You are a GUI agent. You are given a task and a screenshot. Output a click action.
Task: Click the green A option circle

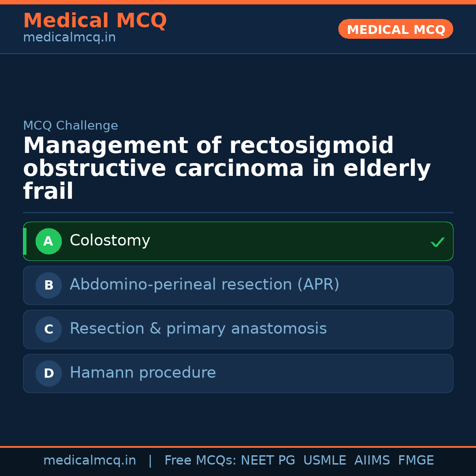click(x=48, y=241)
